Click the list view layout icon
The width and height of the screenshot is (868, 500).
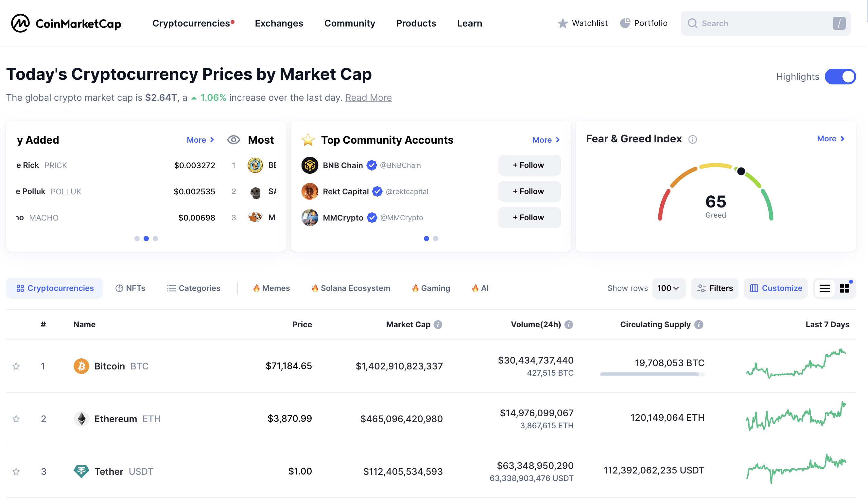coord(825,288)
